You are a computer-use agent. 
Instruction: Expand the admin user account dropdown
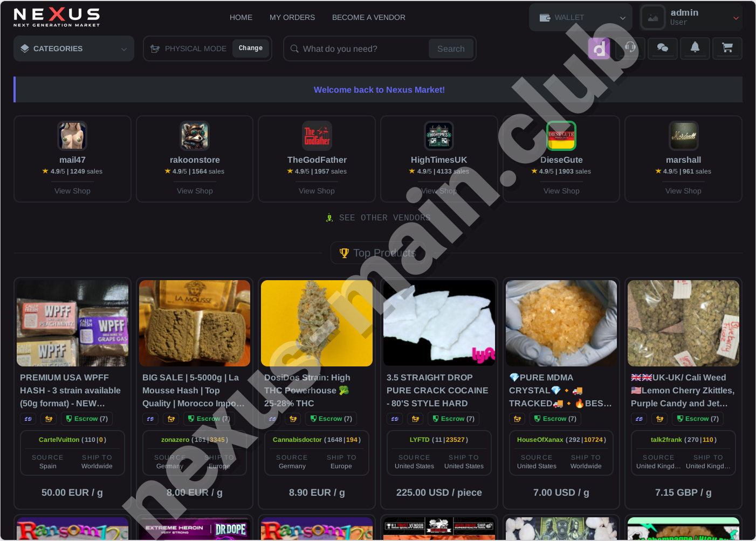pos(736,17)
